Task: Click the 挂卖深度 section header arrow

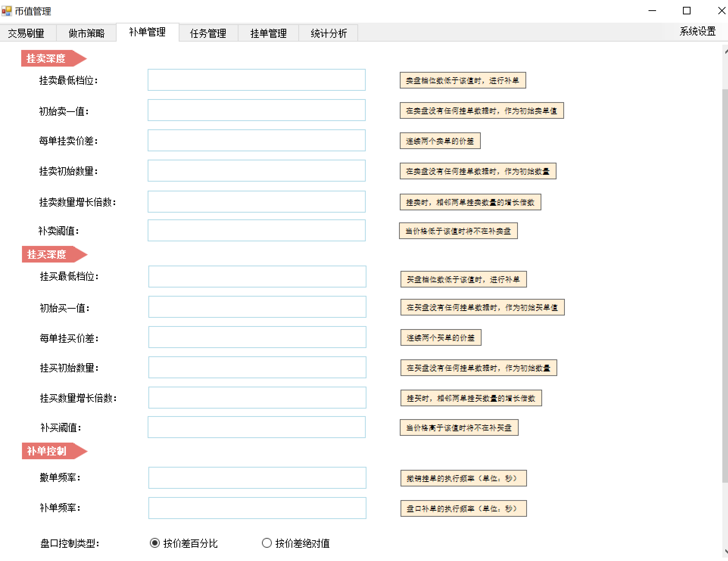Action: click(x=54, y=58)
